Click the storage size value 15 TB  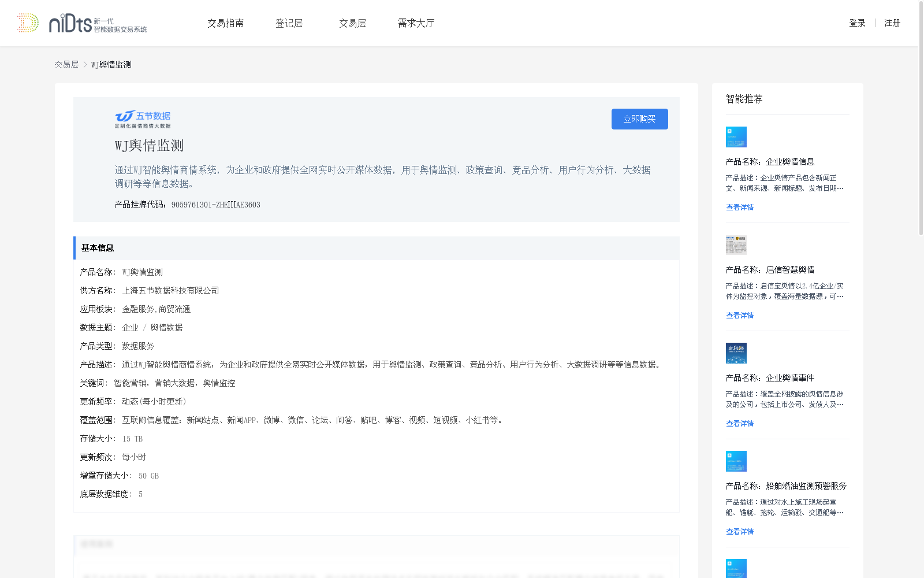click(132, 439)
